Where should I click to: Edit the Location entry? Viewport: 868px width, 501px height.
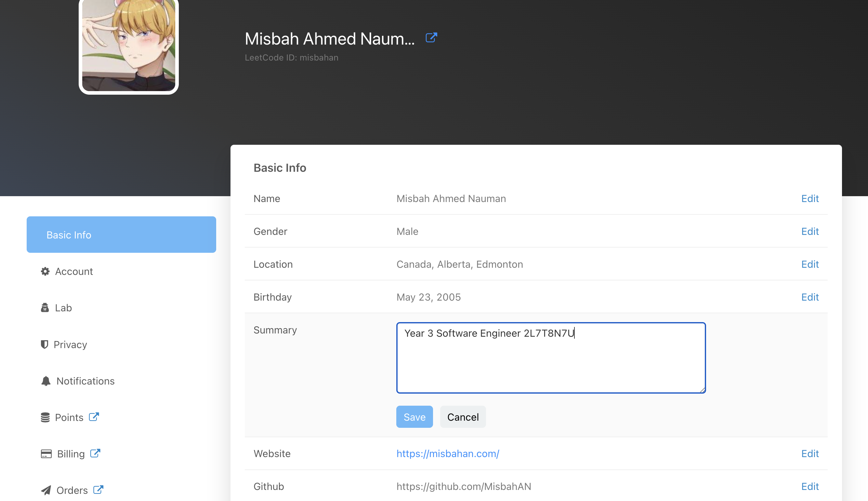coord(809,264)
